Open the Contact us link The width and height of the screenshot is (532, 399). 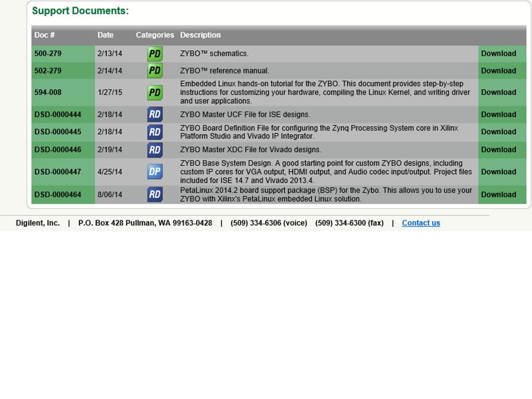421,223
